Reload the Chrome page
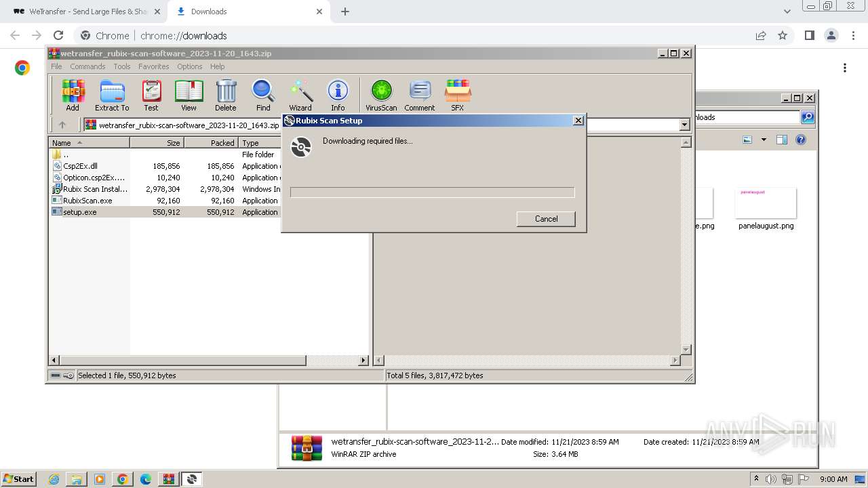The height and width of the screenshot is (488, 868). tap(58, 36)
